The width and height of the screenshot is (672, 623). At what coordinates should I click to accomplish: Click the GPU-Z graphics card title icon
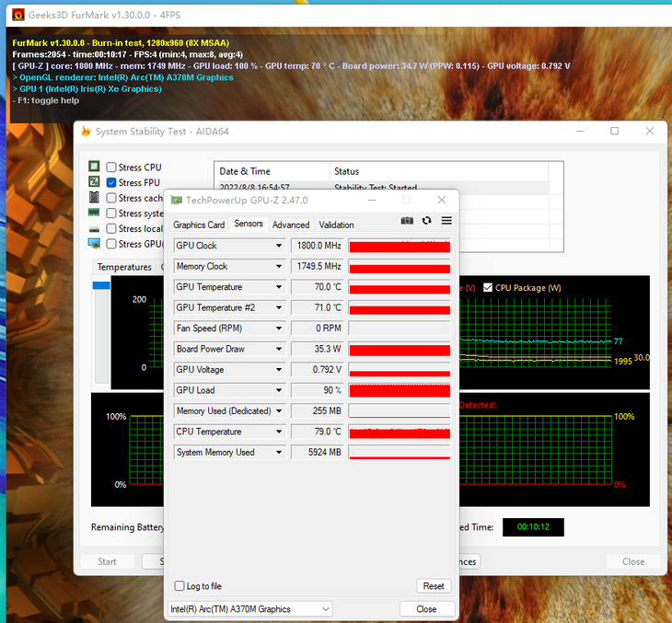click(176, 200)
